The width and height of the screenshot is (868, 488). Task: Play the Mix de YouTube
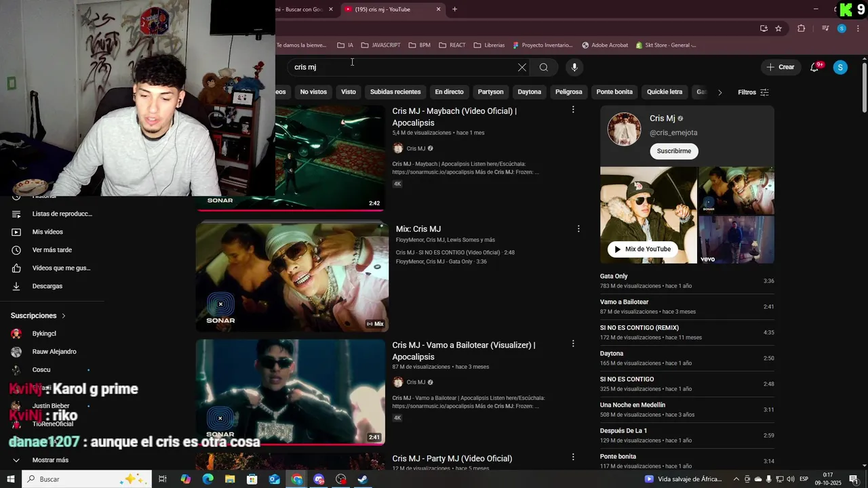pyautogui.click(x=642, y=249)
